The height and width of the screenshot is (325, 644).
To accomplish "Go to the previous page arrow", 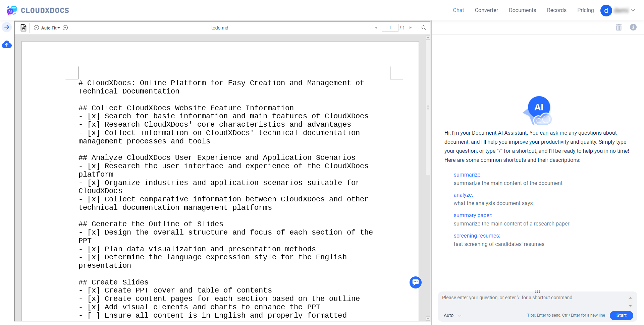I will point(376,28).
